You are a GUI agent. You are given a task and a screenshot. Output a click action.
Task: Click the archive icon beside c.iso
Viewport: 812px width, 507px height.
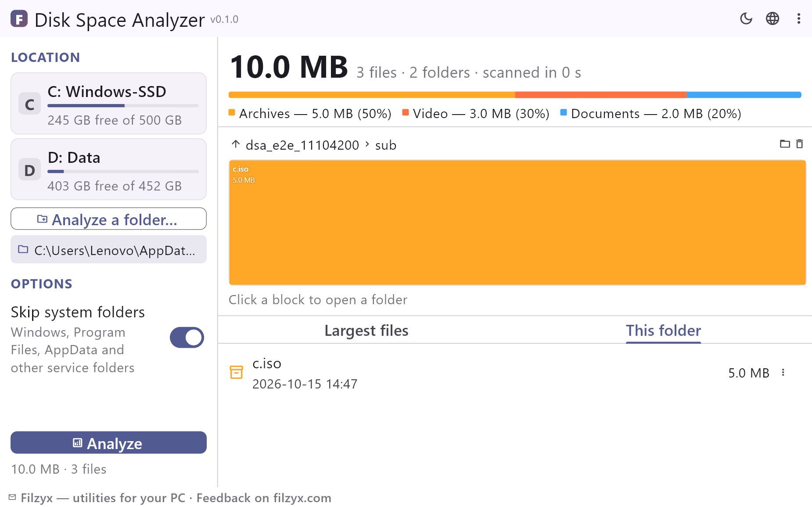tap(237, 372)
